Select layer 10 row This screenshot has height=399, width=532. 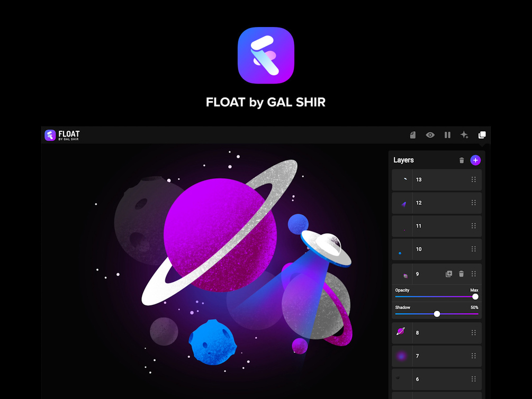437,249
